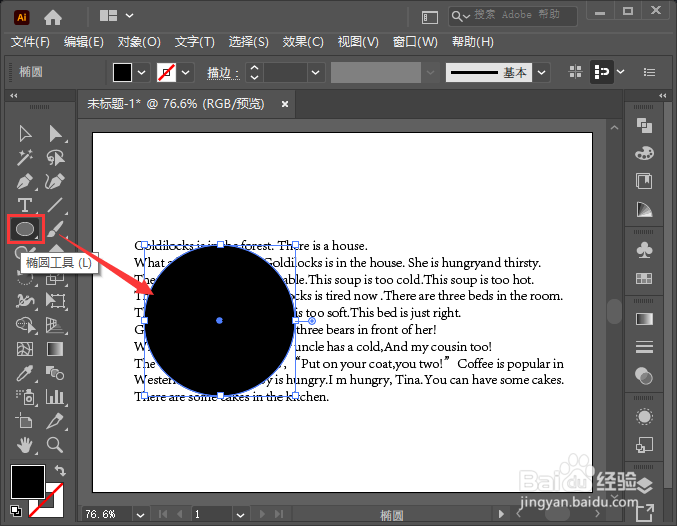
Task: Open the Symbols club panel icon
Action: [x=644, y=250]
